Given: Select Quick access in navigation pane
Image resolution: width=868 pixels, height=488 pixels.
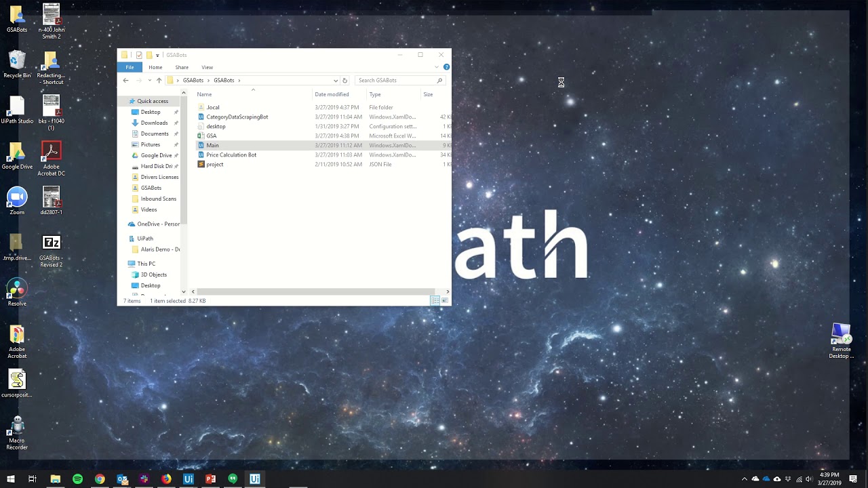Looking at the screenshot, I should (x=153, y=101).
